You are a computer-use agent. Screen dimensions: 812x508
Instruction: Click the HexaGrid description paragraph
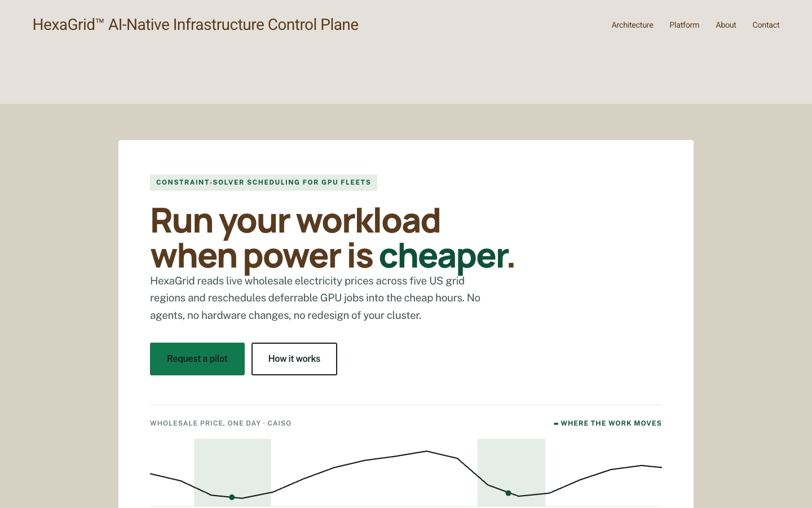point(315,298)
